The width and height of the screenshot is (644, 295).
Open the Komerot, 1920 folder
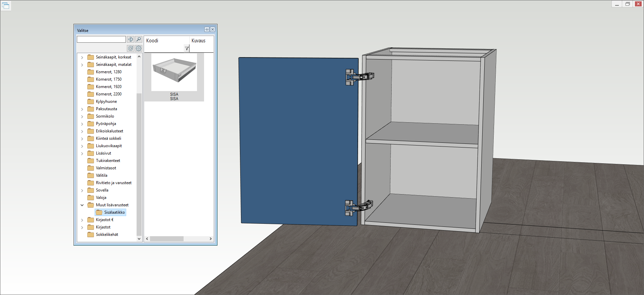[x=108, y=87]
